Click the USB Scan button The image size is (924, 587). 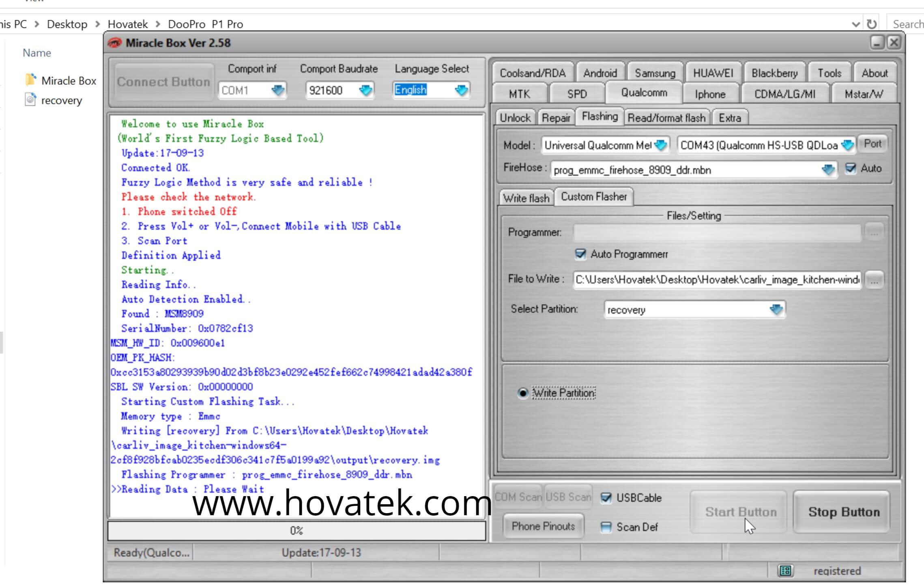(x=568, y=497)
